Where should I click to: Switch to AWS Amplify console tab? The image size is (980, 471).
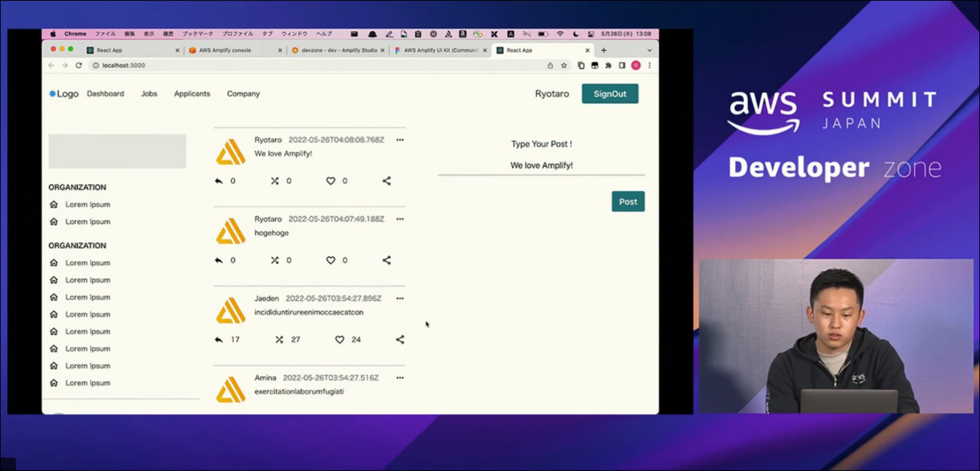225,50
